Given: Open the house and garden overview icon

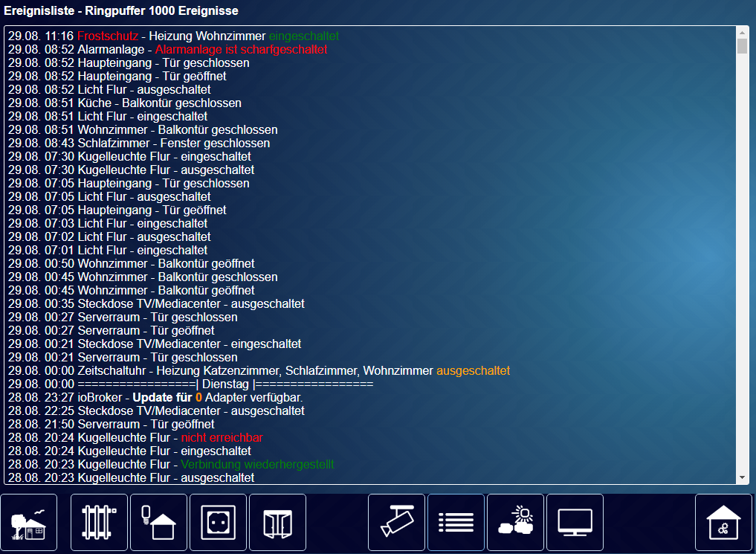Looking at the screenshot, I should (29, 522).
